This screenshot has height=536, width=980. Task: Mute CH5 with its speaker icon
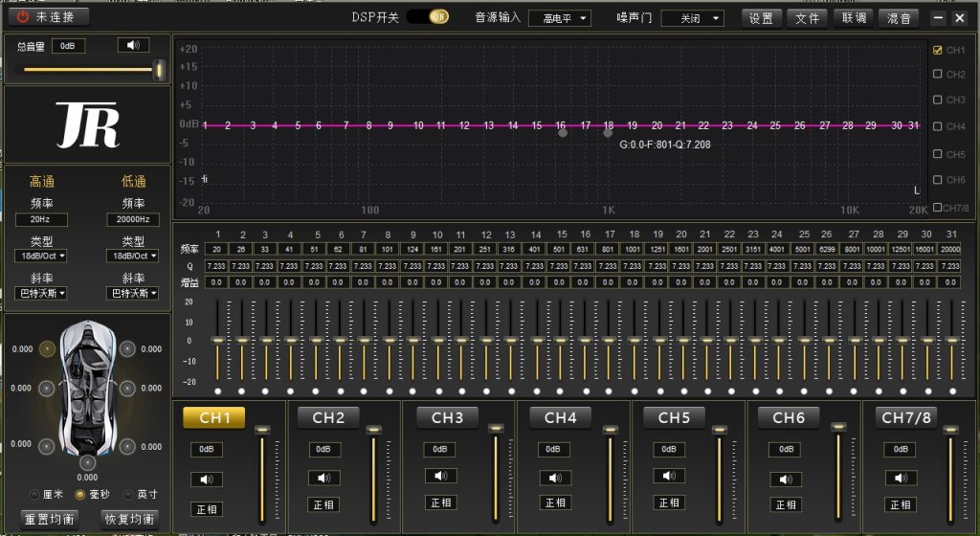669,476
